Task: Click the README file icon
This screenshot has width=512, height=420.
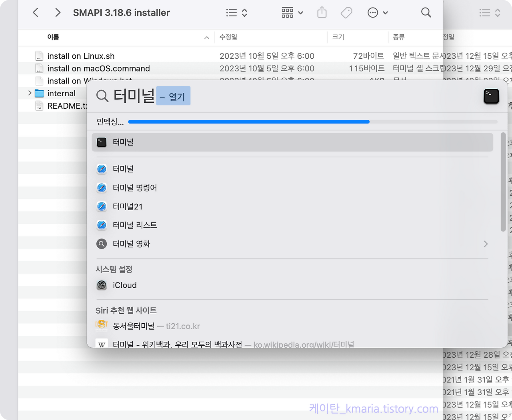Action: tap(39, 106)
